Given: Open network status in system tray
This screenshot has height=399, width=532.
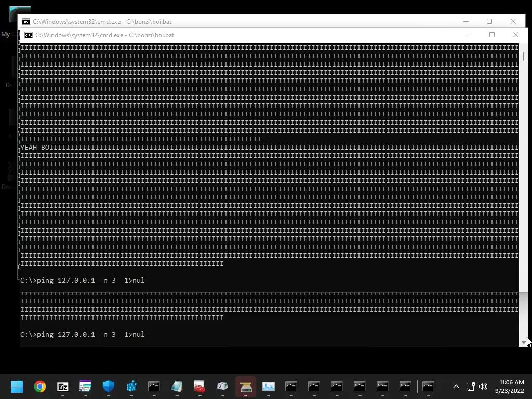Looking at the screenshot, I should [x=470, y=387].
